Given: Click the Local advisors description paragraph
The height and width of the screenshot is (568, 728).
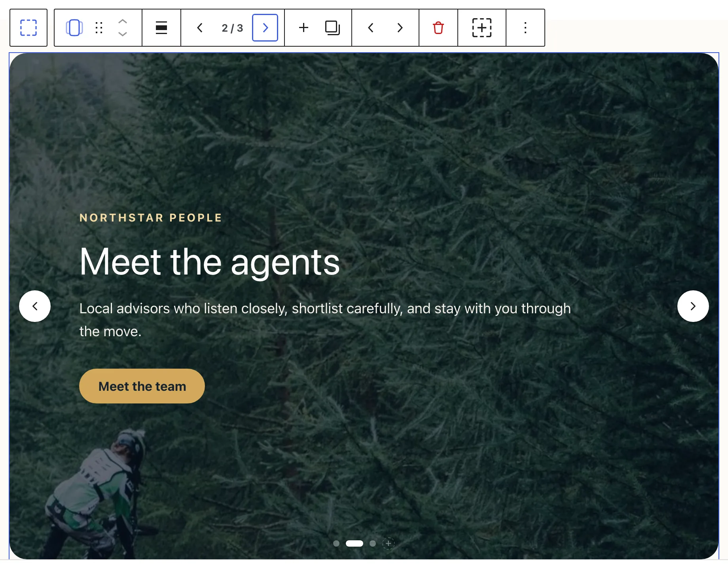Looking at the screenshot, I should pyautogui.click(x=325, y=320).
